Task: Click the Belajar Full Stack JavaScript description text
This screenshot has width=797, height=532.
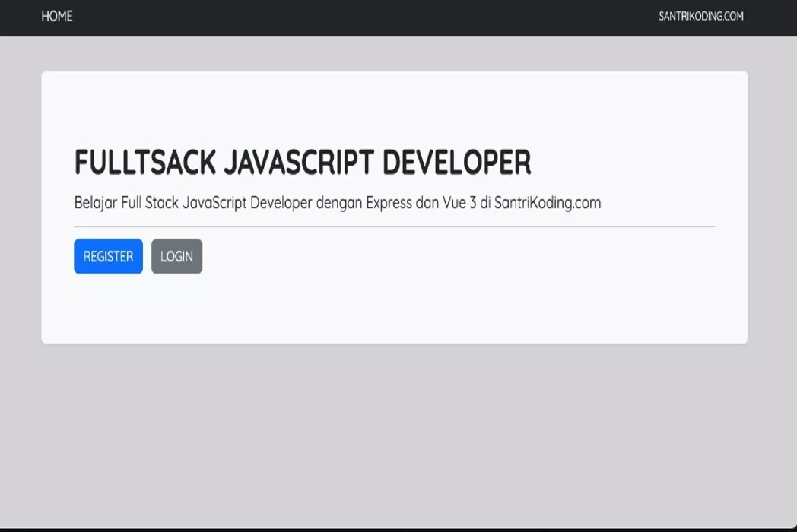Action: click(x=338, y=203)
